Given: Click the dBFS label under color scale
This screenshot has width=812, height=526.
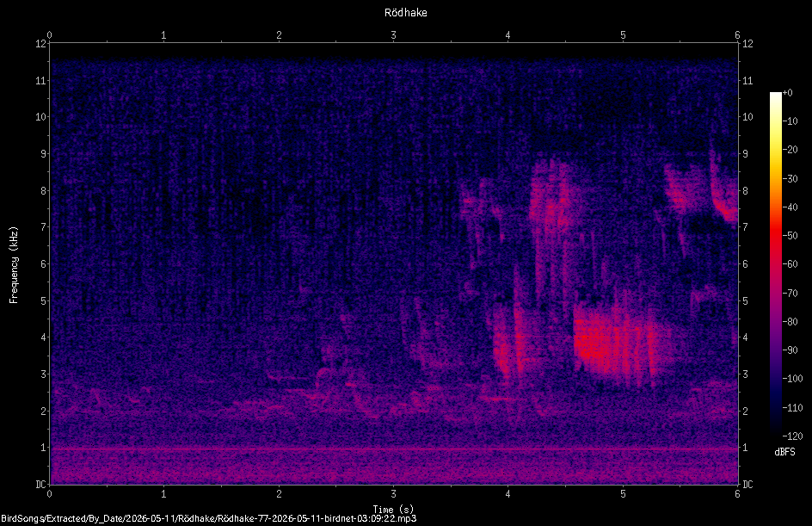Looking at the screenshot, I should point(784,452).
